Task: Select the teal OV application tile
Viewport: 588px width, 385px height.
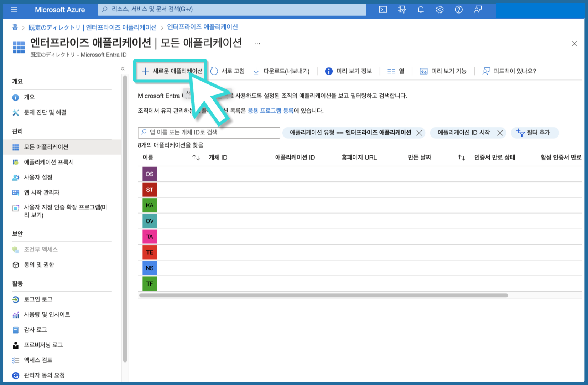Action: coord(150,221)
